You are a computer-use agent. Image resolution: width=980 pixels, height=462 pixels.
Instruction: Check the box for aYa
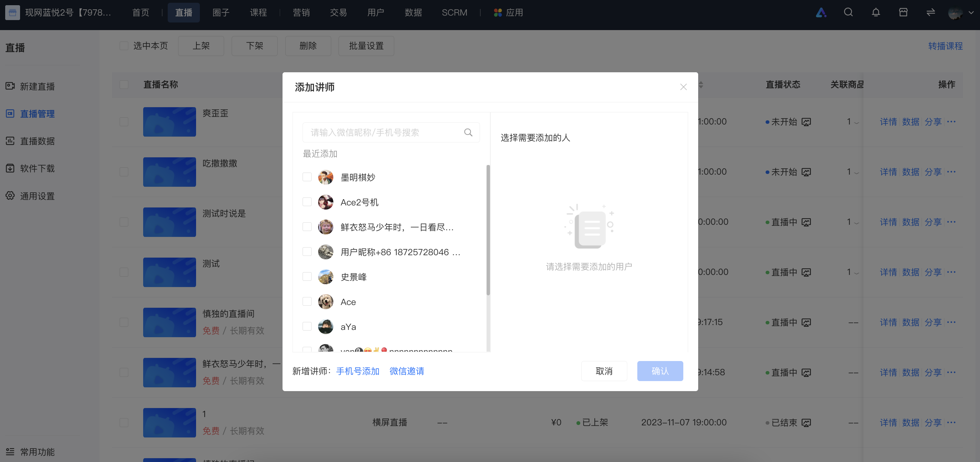307,326
